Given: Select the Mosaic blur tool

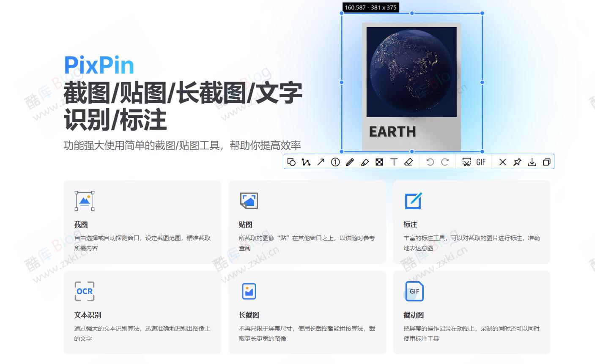Looking at the screenshot, I should (379, 161).
